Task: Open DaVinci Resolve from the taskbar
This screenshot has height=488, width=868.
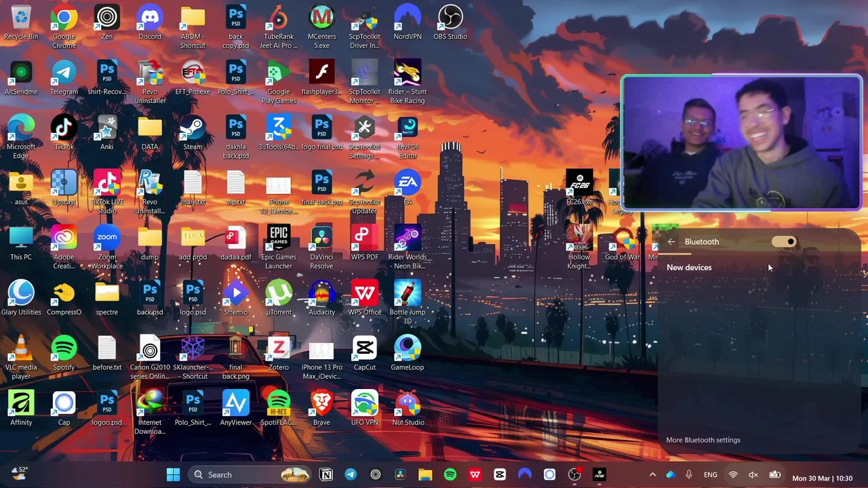Action: (400, 474)
